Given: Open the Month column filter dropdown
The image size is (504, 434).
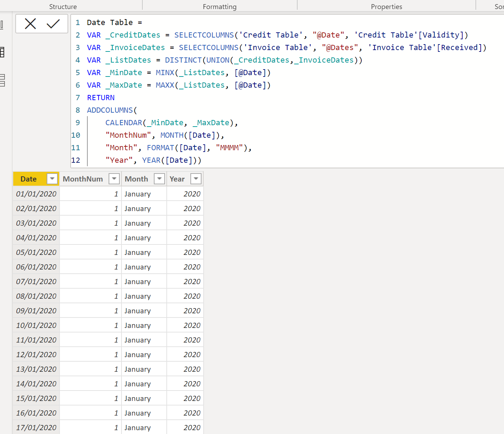Looking at the screenshot, I should 159,179.
